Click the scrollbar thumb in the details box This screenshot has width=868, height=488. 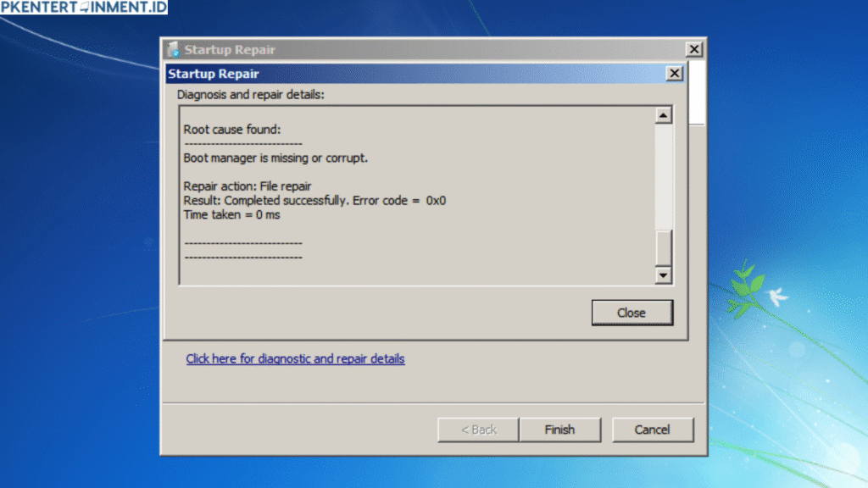point(664,248)
